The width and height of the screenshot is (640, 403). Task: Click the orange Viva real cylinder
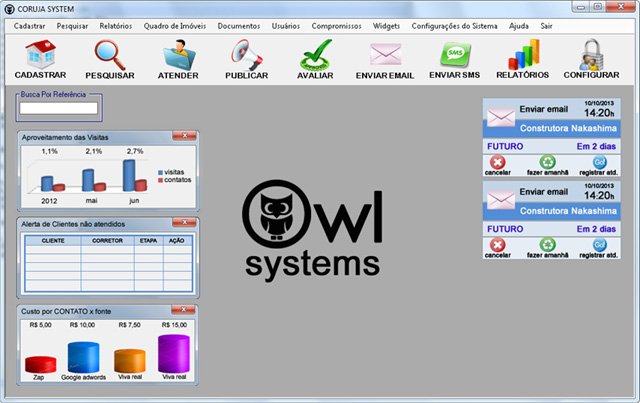(x=130, y=361)
